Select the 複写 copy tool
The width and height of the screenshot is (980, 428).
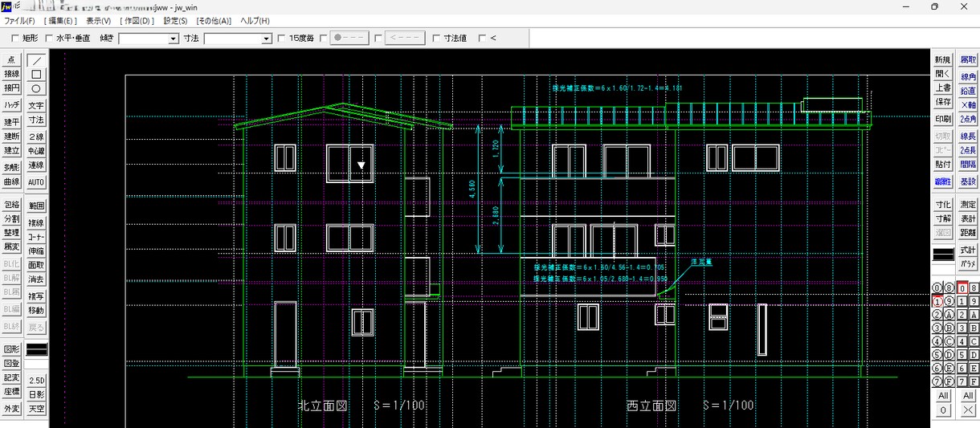click(36, 296)
